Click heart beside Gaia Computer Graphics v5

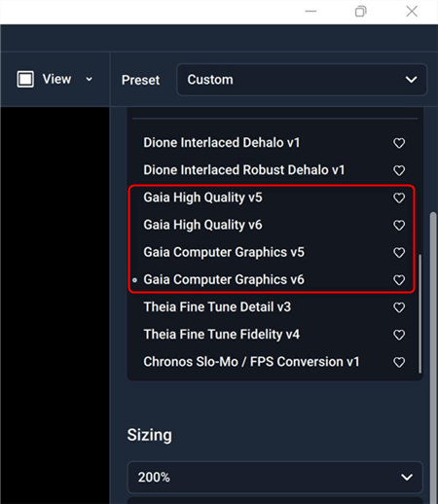(399, 252)
